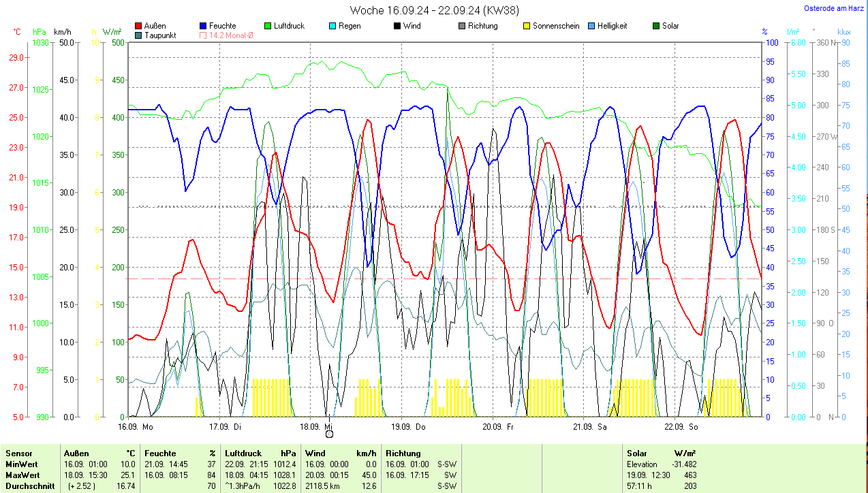Click the red Außen legend swatch

click(x=139, y=26)
